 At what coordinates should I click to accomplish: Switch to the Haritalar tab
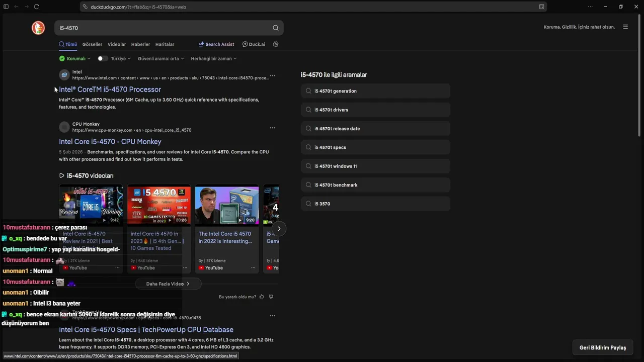[165, 44]
